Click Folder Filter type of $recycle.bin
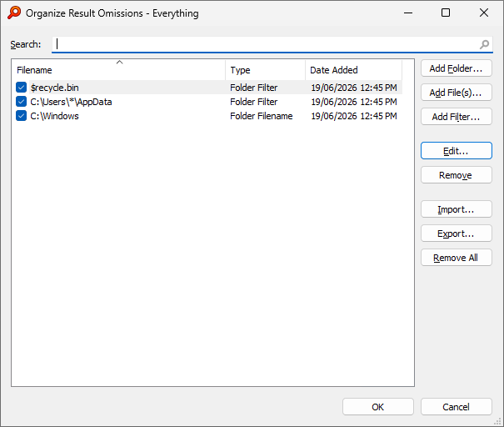Viewport: 504px width, 427px height. point(253,88)
